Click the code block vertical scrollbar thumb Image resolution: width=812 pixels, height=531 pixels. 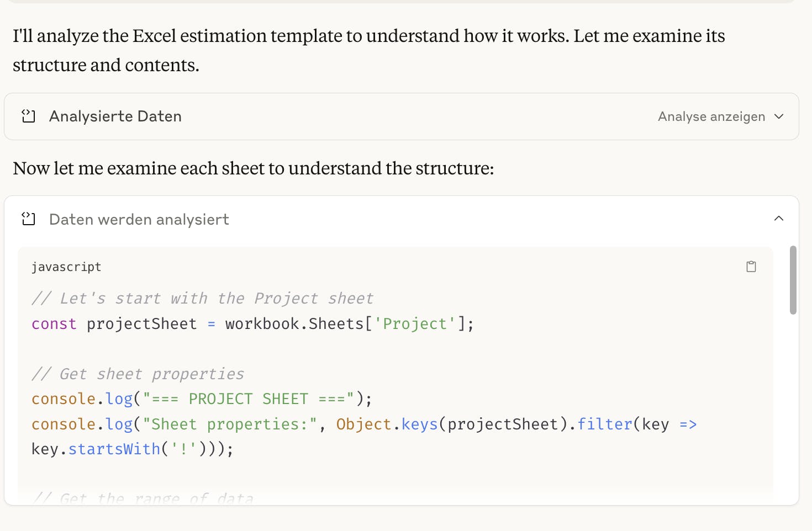793,280
